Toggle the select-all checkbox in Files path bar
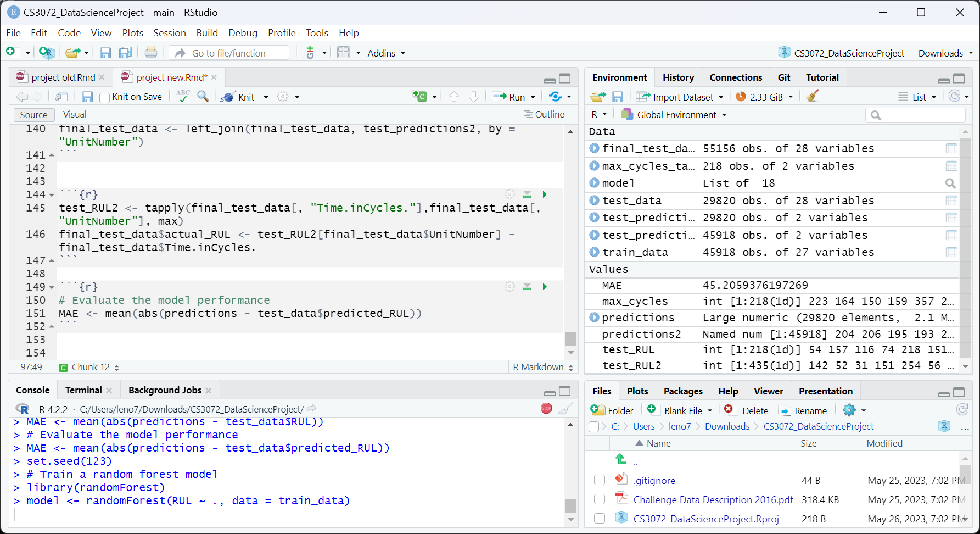Image resolution: width=980 pixels, height=534 pixels. coord(593,427)
